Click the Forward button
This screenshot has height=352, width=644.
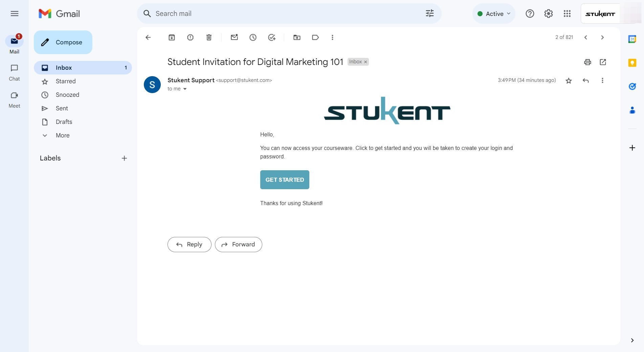(x=239, y=245)
